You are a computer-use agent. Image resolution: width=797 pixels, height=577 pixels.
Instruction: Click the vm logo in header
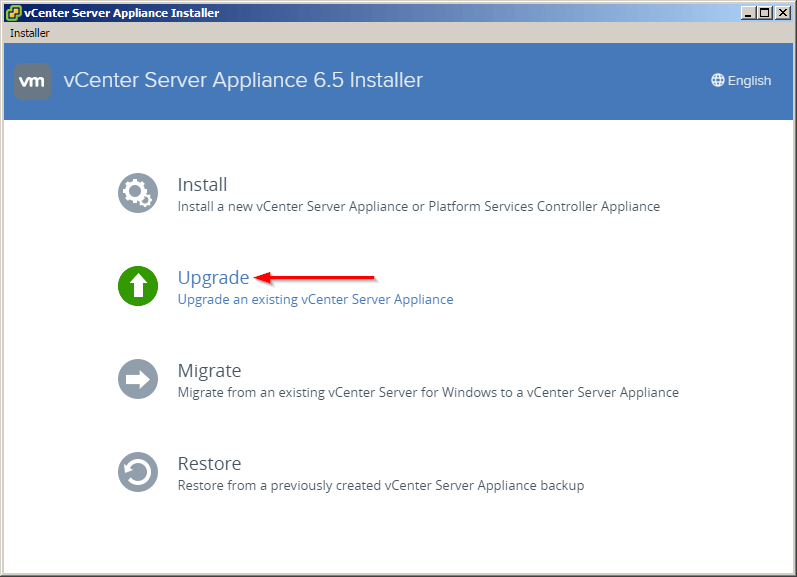click(x=32, y=81)
